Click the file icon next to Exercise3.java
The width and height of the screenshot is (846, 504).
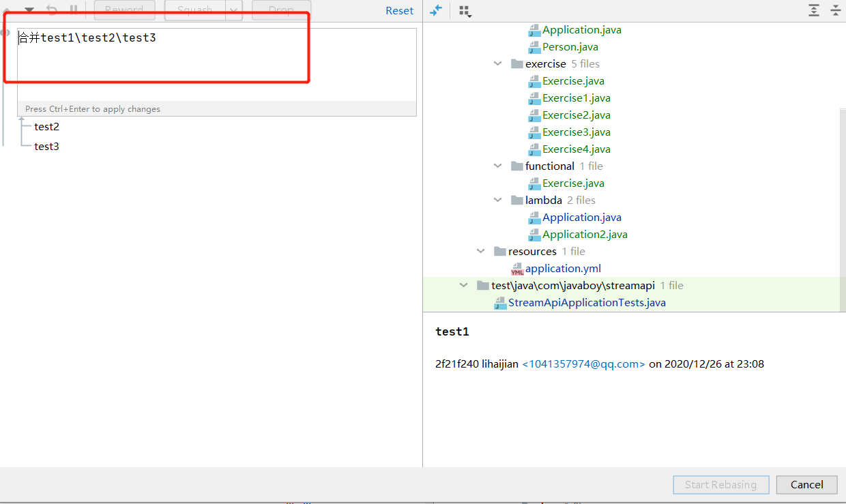pos(534,132)
